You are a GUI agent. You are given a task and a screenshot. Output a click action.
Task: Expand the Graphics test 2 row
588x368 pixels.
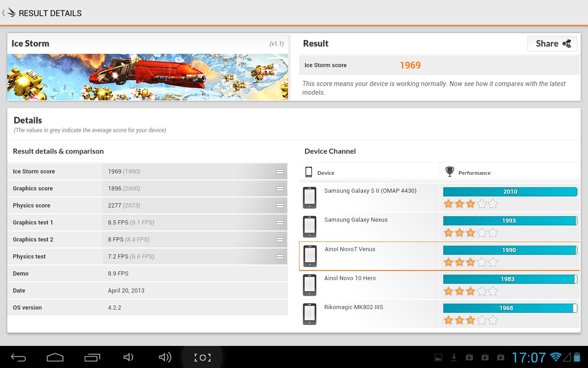(x=279, y=240)
